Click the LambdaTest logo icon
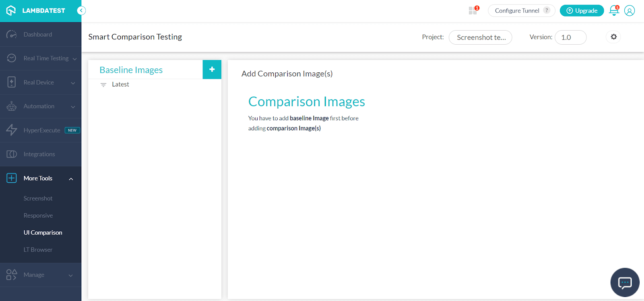The width and height of the screenshot is (644, 301). pos(11,10)
